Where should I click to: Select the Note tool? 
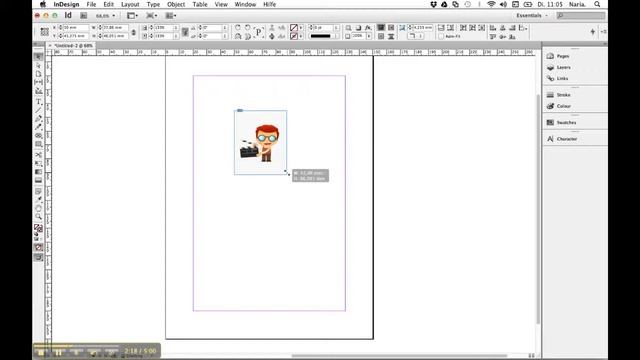38,191
